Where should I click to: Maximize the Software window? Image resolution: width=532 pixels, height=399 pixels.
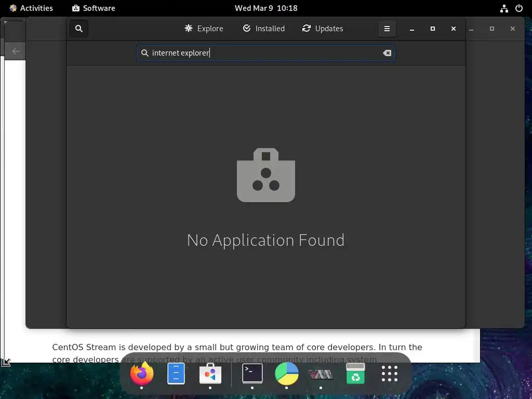coord(433,29)
